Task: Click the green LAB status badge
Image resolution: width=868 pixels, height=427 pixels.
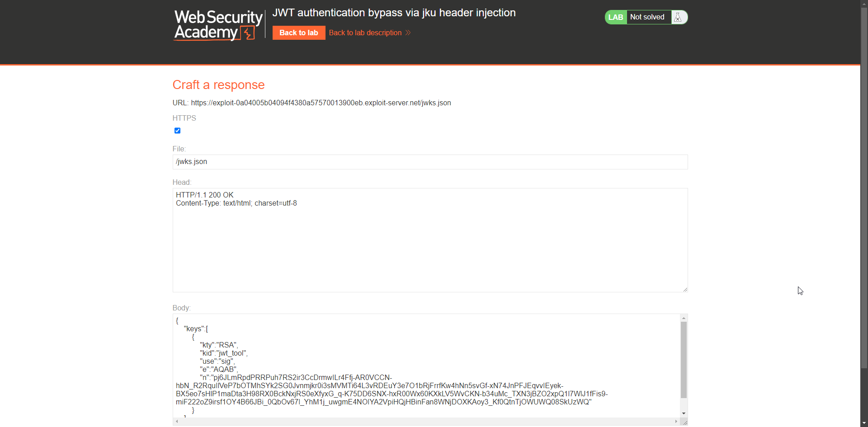Action: coord(616,17)
